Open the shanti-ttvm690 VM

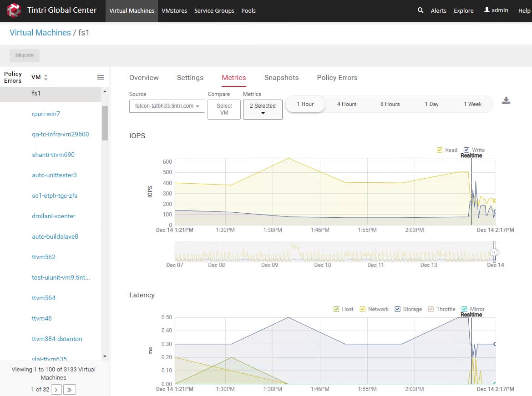[53, 155]
